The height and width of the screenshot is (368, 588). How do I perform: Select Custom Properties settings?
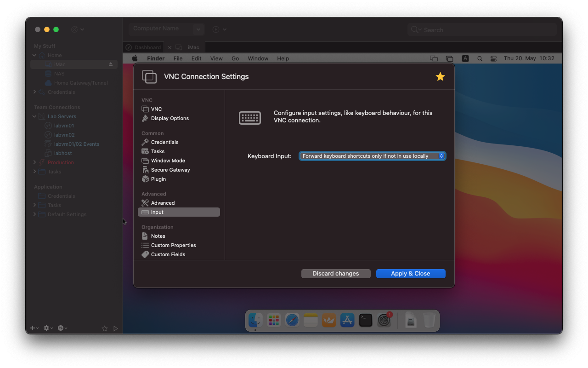(174, 245)
